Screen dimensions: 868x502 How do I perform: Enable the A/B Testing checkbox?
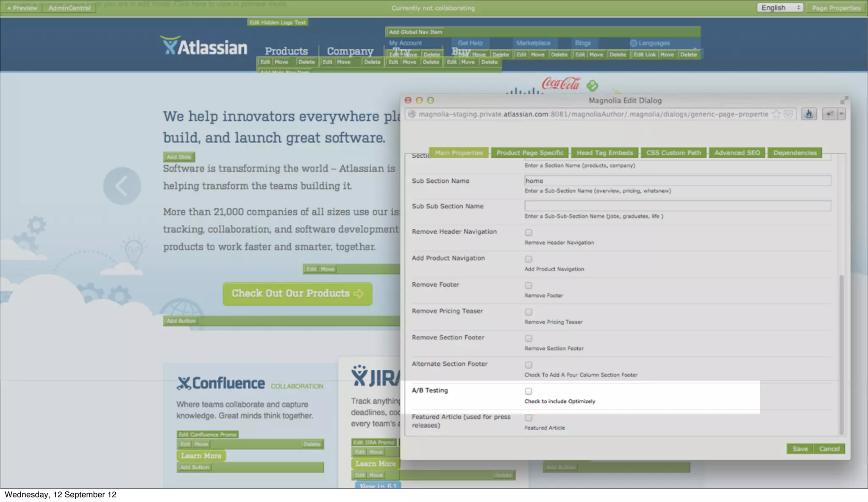pyautogui.click(x=529, y=391)
